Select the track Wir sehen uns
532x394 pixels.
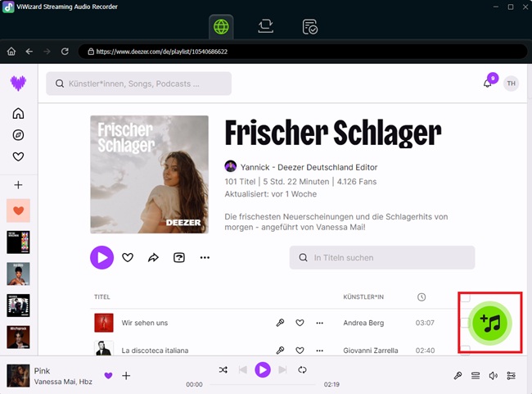[x=145, y=323]
